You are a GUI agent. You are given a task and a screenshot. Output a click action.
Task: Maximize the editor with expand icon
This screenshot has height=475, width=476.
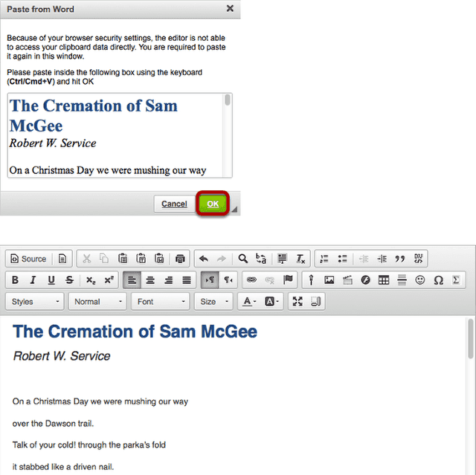pos(297,302)
